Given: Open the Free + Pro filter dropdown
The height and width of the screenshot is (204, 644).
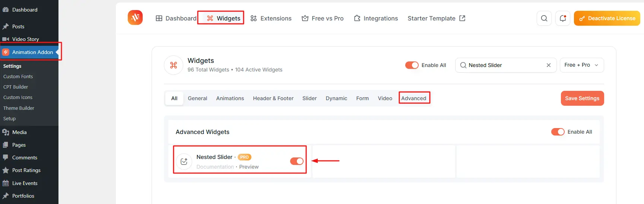Looking at the screenshot, I should click(582, 65).
